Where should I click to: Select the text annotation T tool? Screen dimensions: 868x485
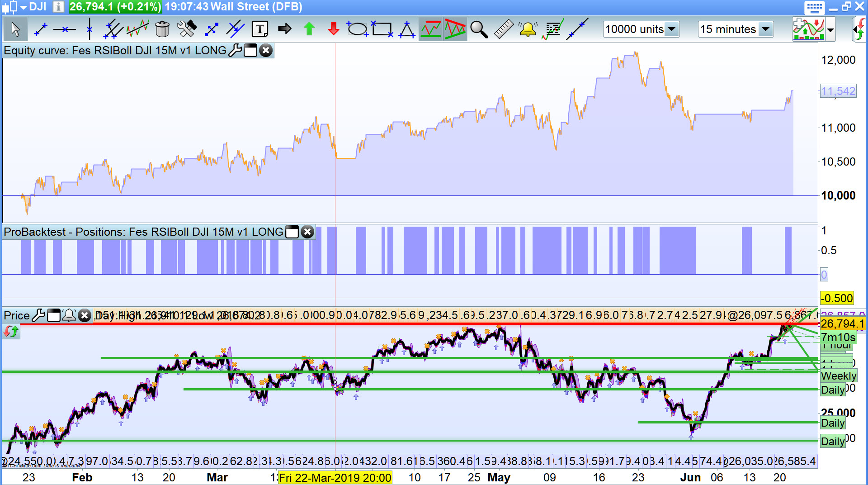[x=260, y=29]
